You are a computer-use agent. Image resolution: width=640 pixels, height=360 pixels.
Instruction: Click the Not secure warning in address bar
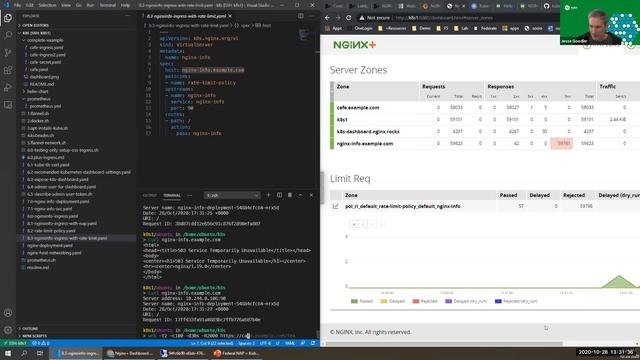[x=374, y=18]
